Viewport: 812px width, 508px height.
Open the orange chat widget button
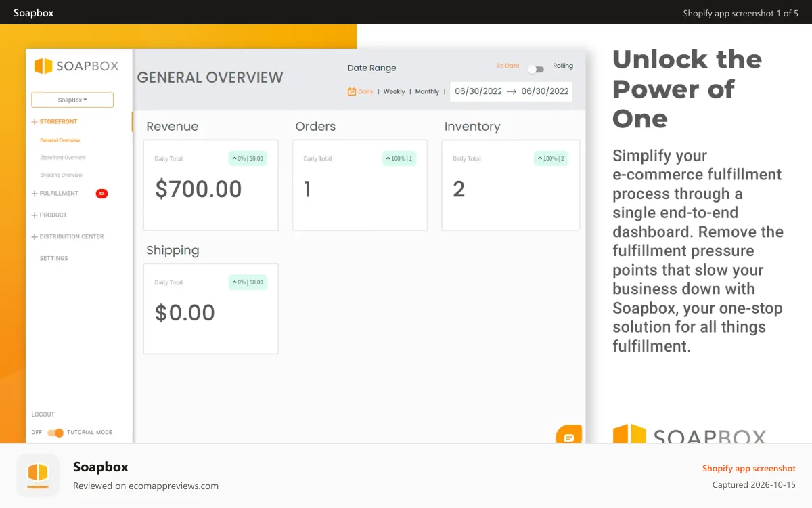[569, 435]
